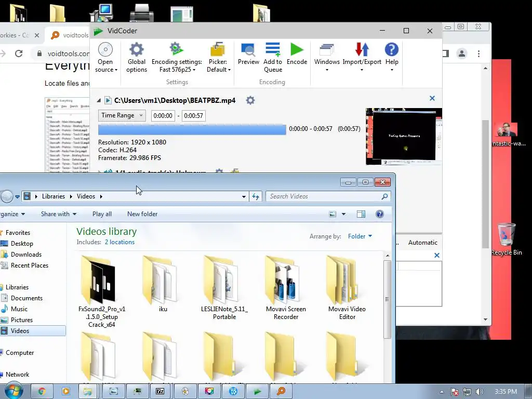The height and width of the screenshot is (399, 532).
Task: Select Pictures library in navigation pane
Action: 22,320
